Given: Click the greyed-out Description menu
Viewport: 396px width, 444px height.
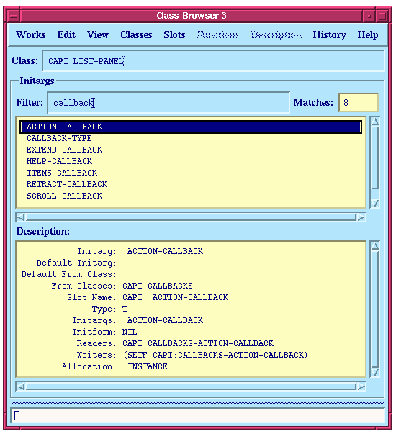Looking at the screenshot, I should (276, 35).
